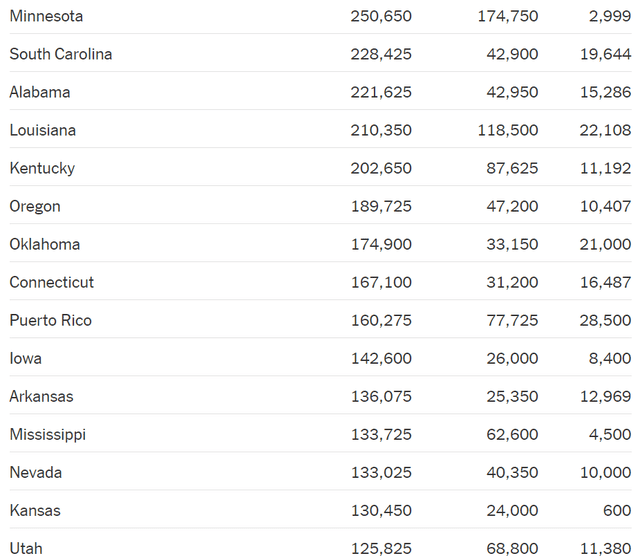Select the Oregon state name
Image resolution: width=640 pixels, height=556 pixels.
[35, 207]
